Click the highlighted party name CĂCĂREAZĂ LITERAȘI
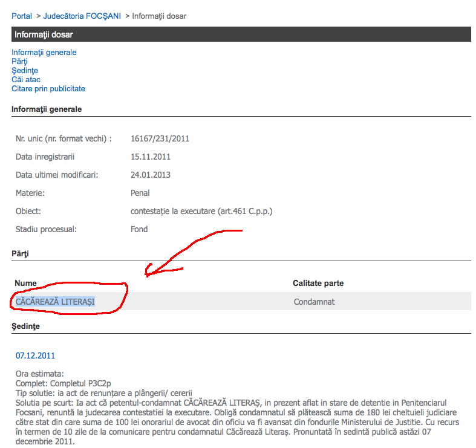 click(55, 302)
